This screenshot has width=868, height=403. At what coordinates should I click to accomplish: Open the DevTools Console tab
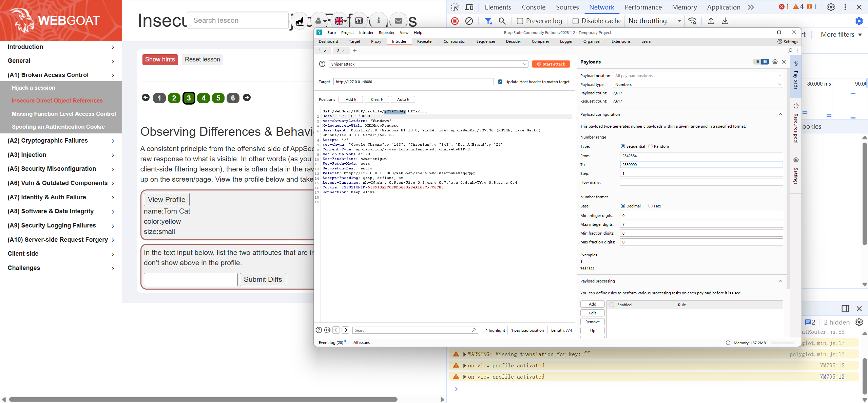click(533, 7)
